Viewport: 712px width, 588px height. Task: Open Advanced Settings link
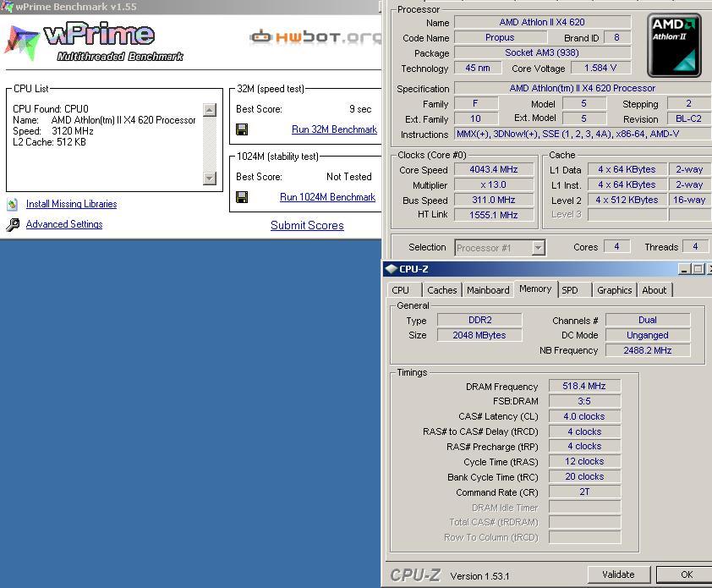[64, 224]
